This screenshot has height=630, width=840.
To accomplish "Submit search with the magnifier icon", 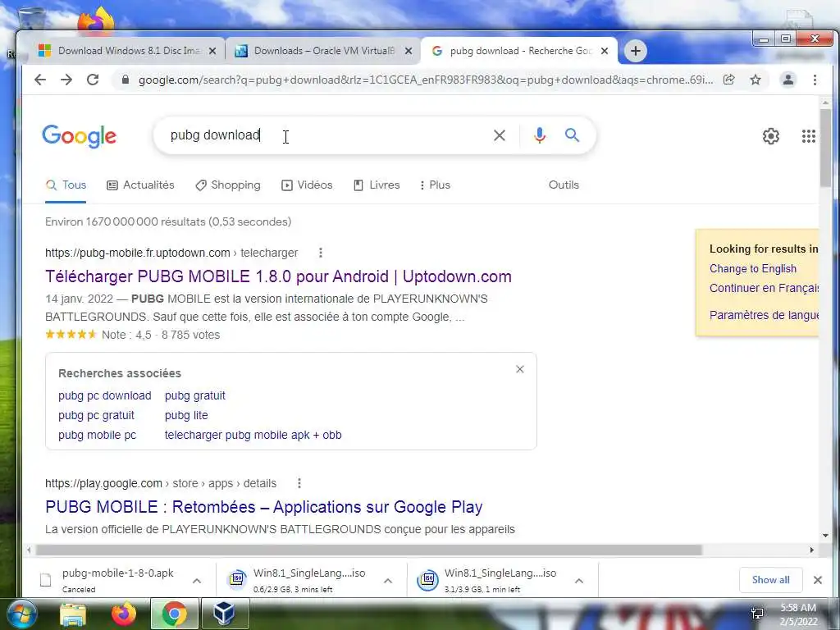I will [x=572, y=135].
